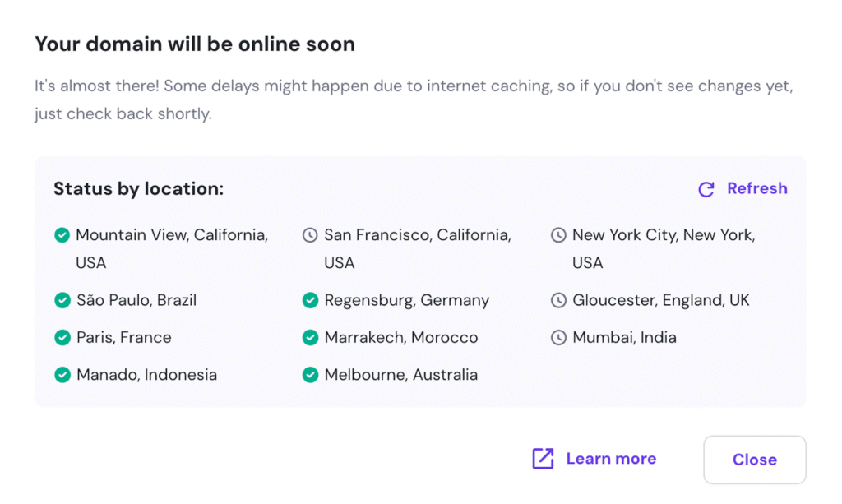Click the Refresh link to update statuses
Viewport: 842px width, 504px height.
click(756, 188)
